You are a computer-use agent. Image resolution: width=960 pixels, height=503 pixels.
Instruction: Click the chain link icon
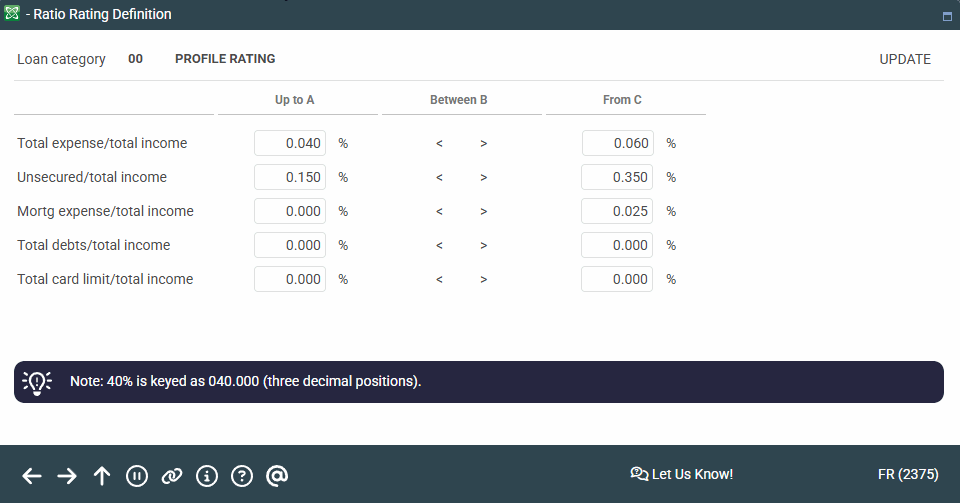(172, 476)
